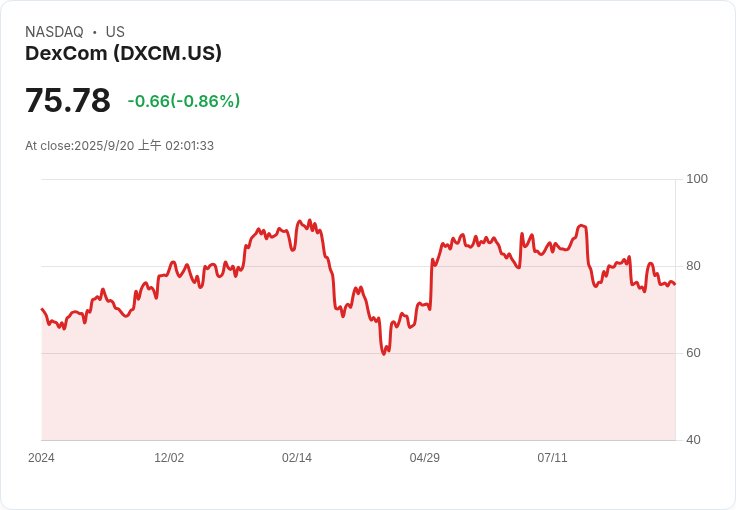Screen dimensions: 736x510
Task: Click the current price 75.78
Action: coord(68,101)
